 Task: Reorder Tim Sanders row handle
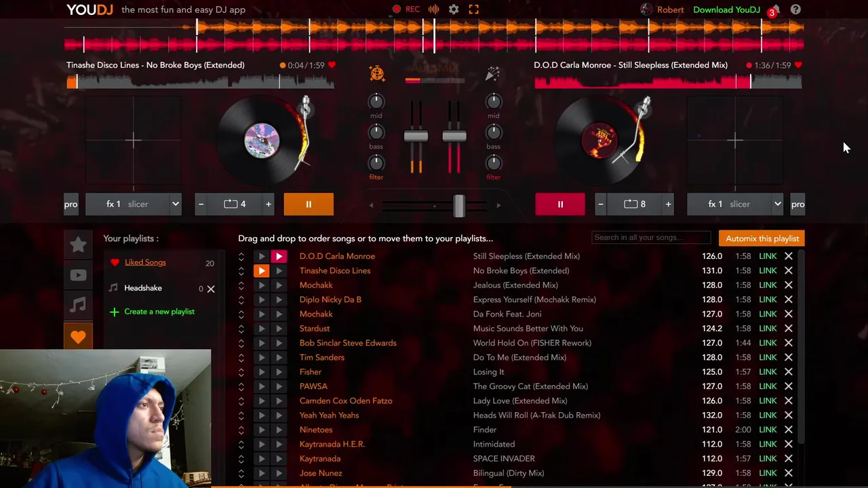(x=241, y=358)
